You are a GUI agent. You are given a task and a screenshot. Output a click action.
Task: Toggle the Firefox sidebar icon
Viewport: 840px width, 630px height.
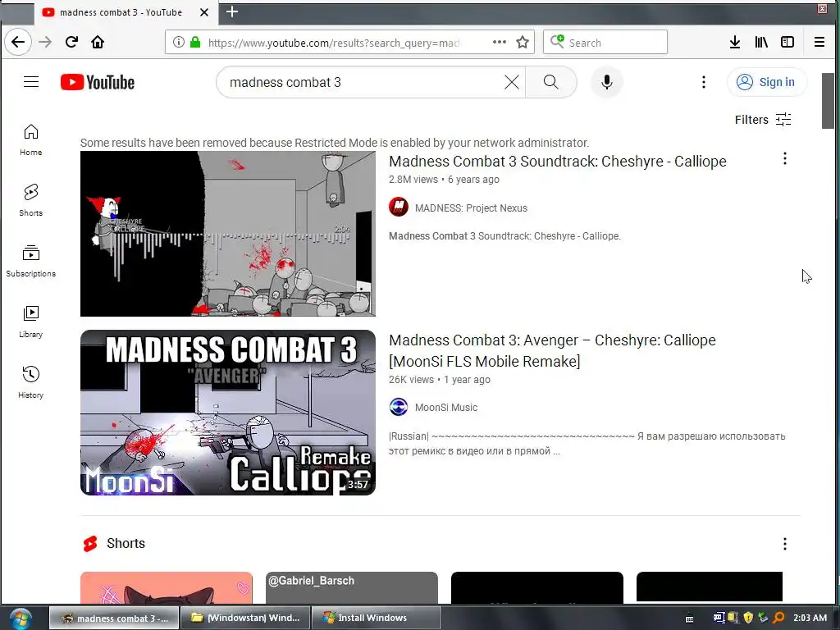787,42
